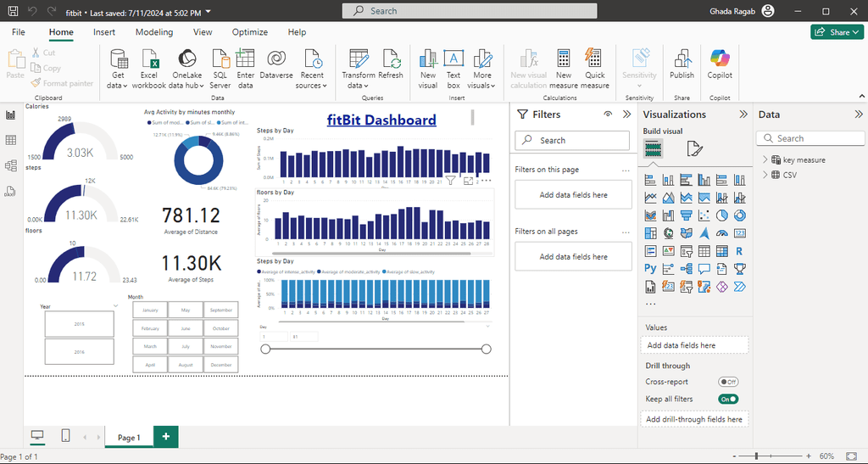Select October in the Month slicer
Viewport: 868px width, 464px height.
[x=221, y=328]
